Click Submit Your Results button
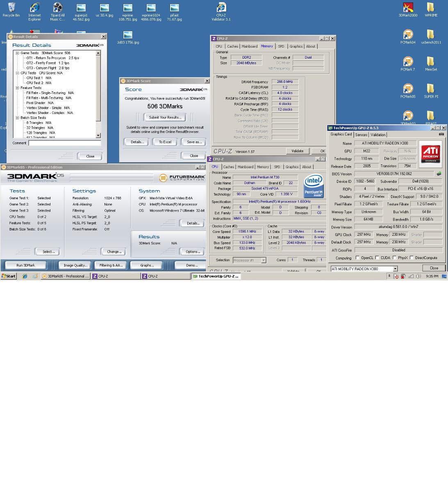448x492 pixels. pyautogui.click(x=165, y=117)
